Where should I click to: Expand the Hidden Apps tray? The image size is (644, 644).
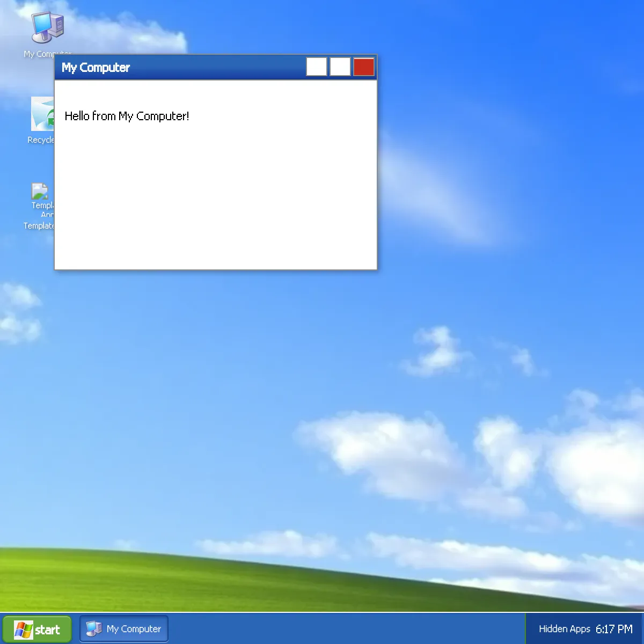[564, 629]
